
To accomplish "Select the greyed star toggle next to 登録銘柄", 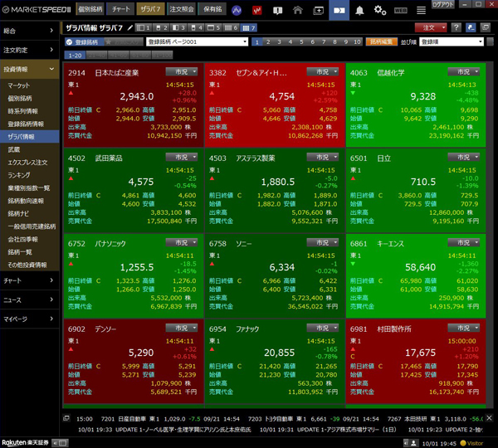I will click(x=124, y=42).
